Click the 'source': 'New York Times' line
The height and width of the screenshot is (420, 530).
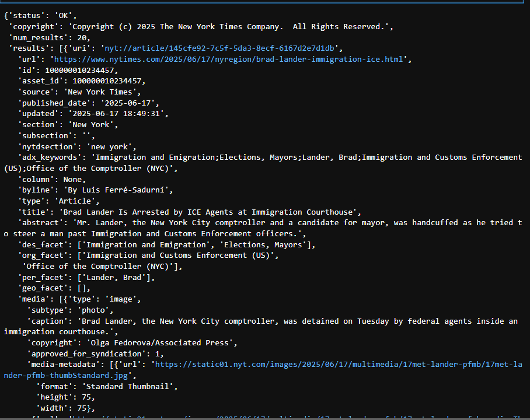pos(79,92)
